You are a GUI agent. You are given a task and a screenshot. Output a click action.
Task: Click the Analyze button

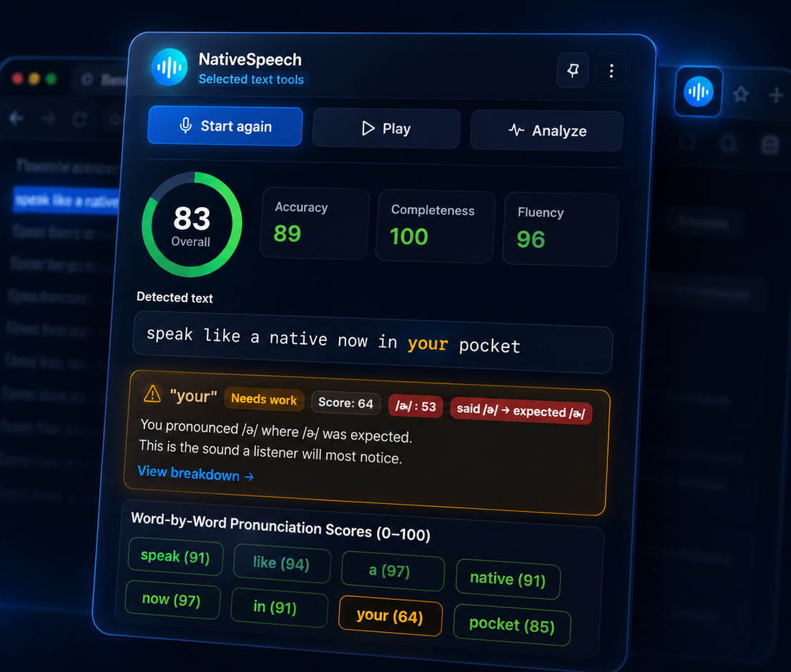pos(547,131)
